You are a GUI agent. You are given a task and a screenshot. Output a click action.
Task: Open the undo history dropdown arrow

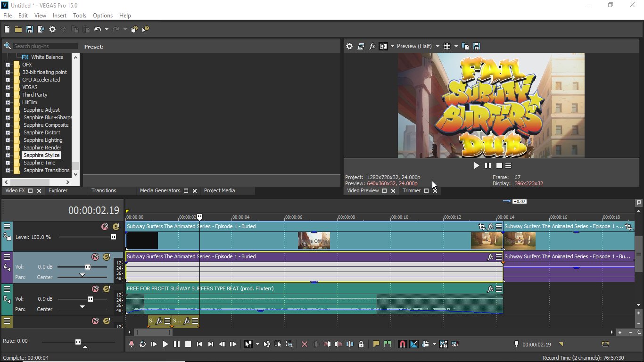tap(107, 29)
